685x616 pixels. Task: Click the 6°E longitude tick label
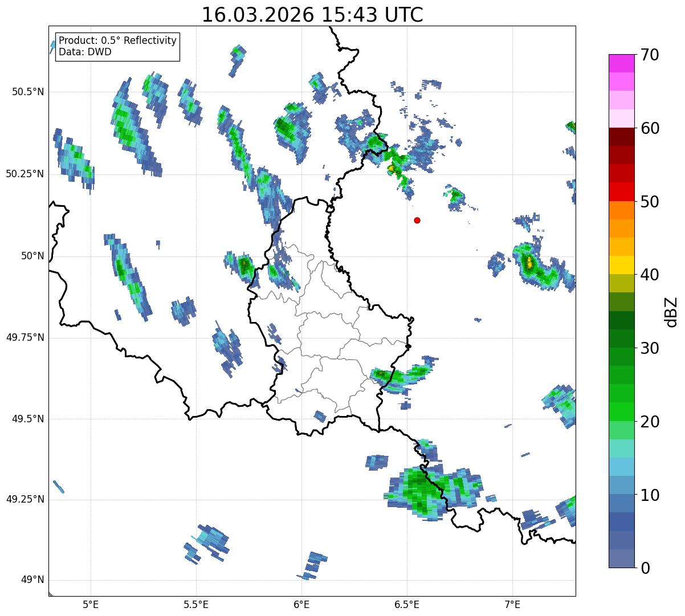click(x=301, y=604)
